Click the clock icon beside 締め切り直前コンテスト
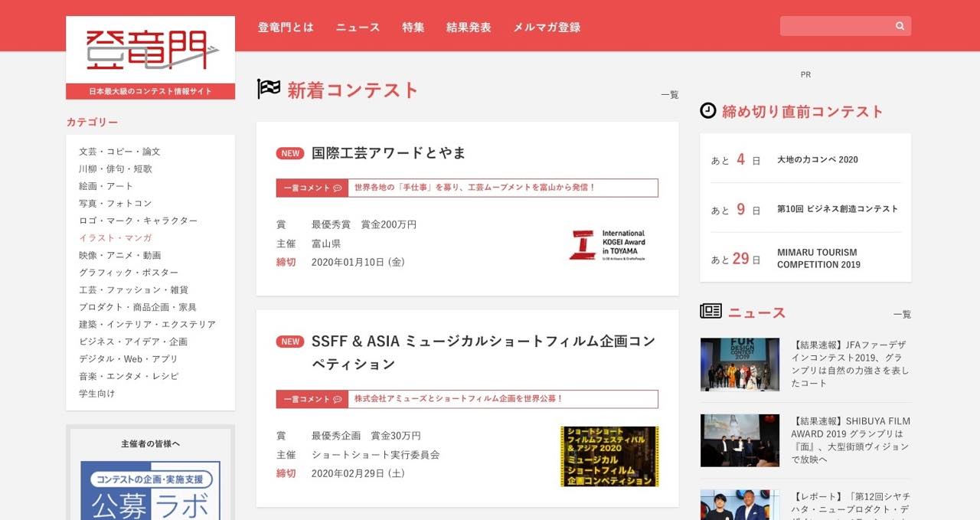 click(708, 110)
